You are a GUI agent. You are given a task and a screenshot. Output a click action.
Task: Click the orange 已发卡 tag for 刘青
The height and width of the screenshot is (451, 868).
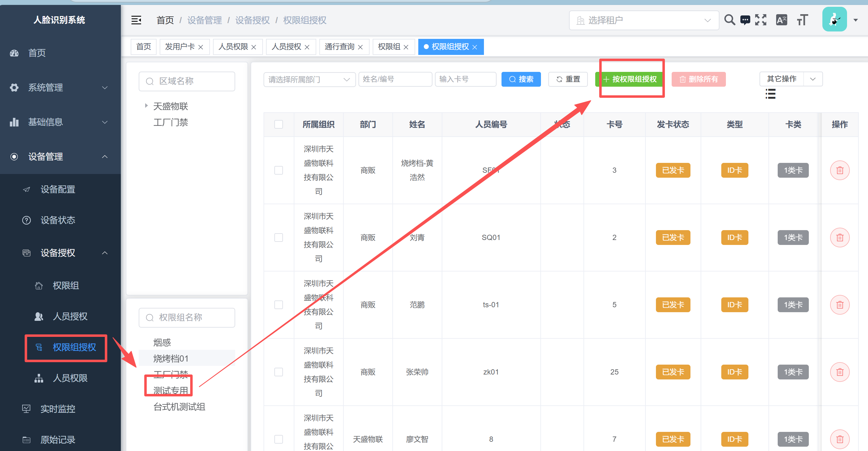coord(673,238)
